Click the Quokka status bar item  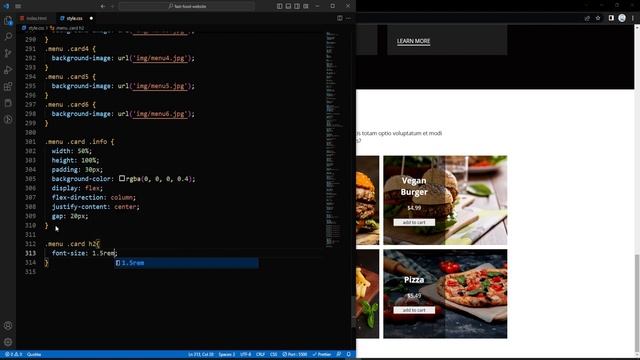coord(34,354)
